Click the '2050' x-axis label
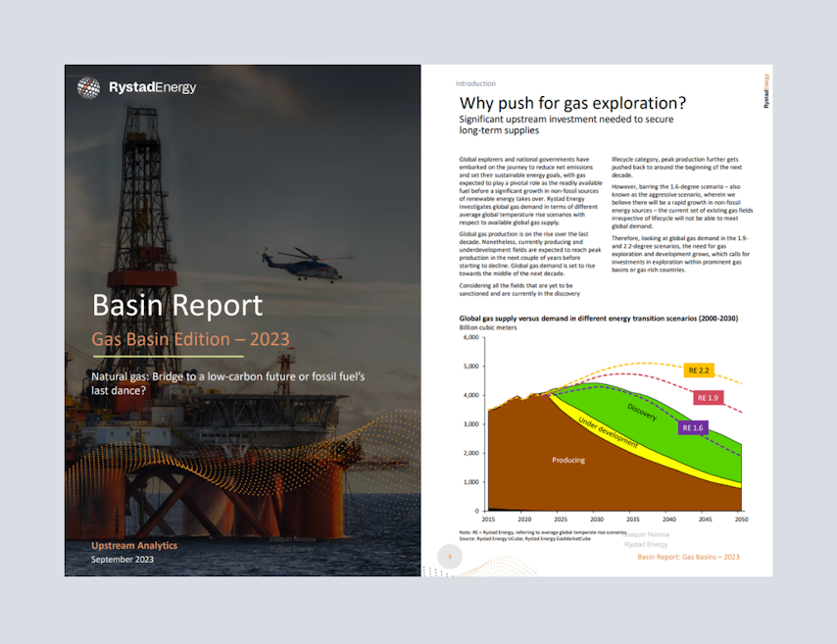The image size is (837, 644). 742,520
